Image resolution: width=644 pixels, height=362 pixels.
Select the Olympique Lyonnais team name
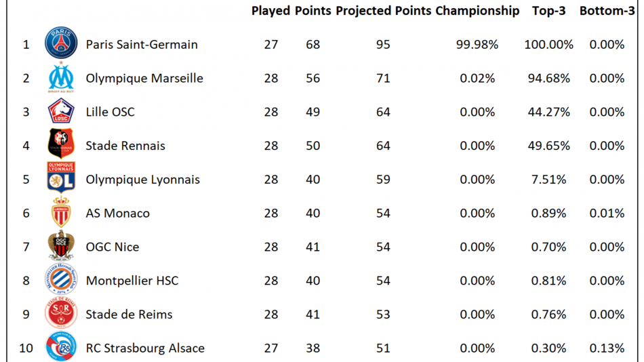tap(142, 180)
